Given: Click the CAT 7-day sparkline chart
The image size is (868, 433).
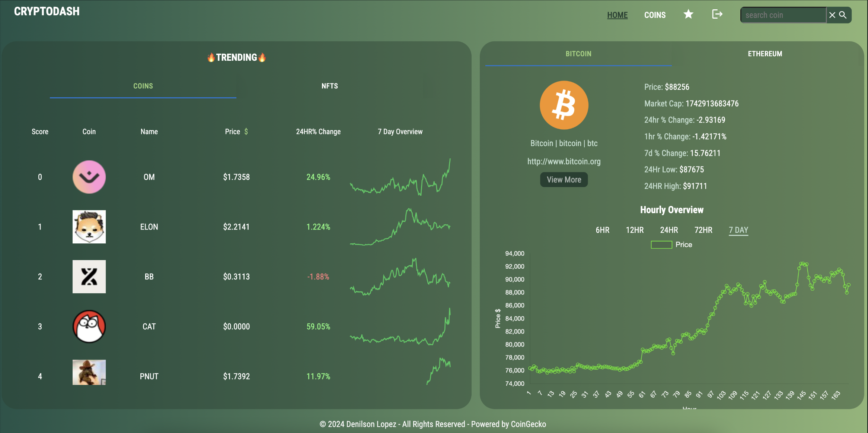Looking at the screenshot, I should [400, 326].
